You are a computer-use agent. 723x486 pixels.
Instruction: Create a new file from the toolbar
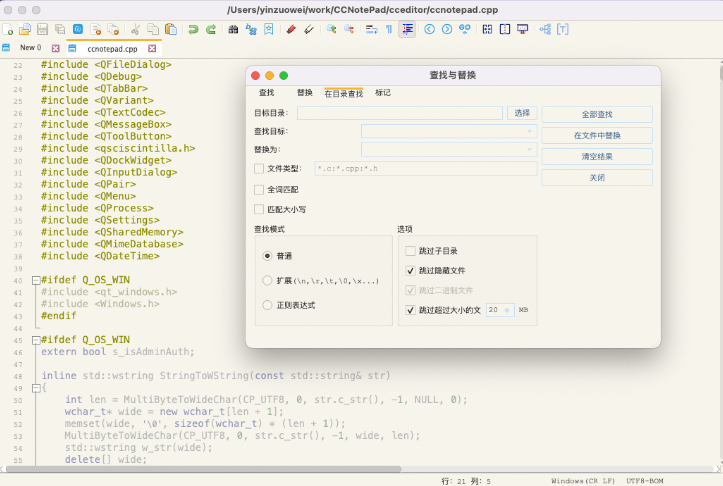pyautogui.click(x=8, y=30)
